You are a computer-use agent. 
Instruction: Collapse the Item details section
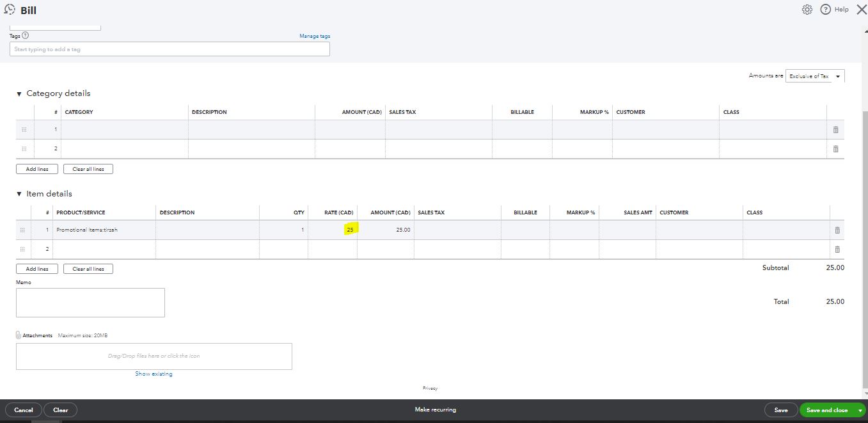coord(19,195)
